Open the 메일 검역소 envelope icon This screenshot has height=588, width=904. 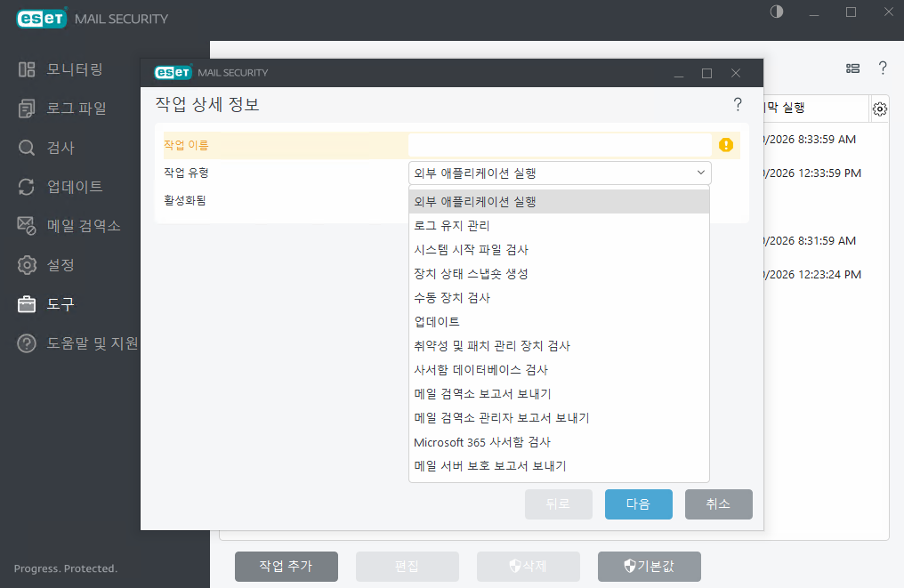[27, 226]
